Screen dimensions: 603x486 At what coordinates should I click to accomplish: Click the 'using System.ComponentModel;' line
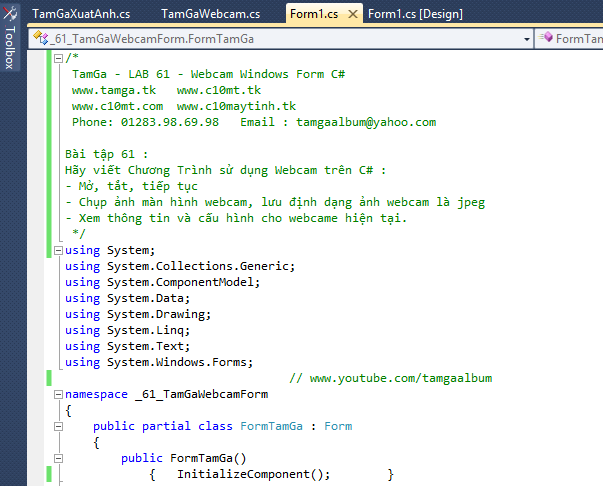163,282
